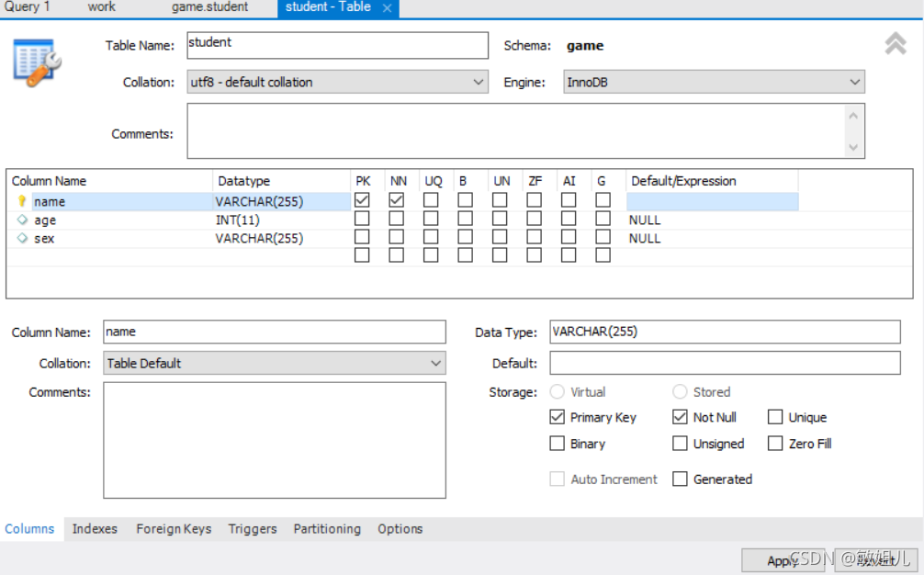Click the table Comments text area

[525, 130]
